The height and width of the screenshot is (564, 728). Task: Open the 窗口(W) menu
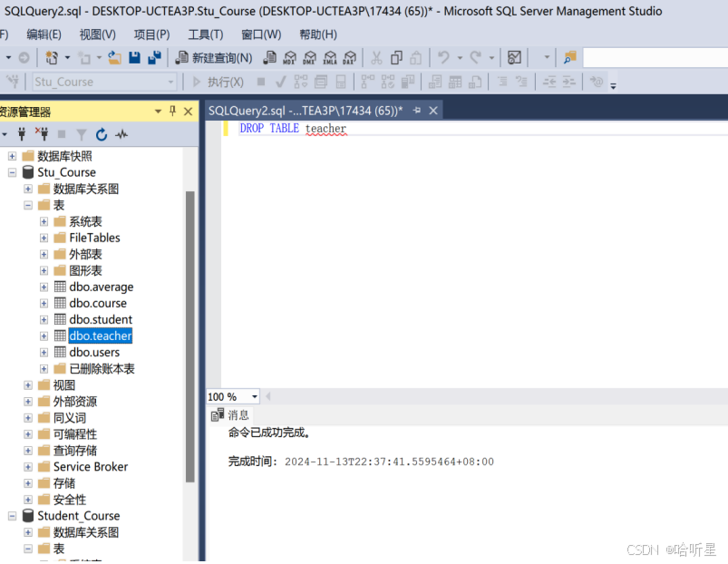[x=261, y=34]
